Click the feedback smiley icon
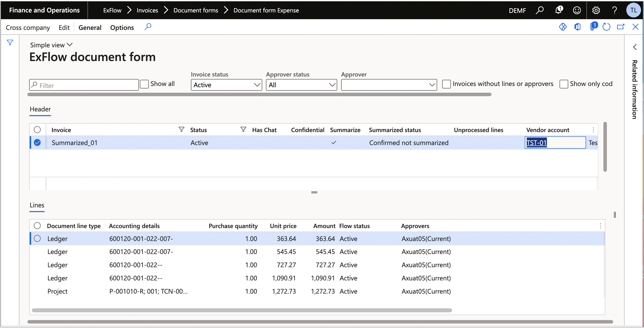Viewport: 644px width, 328px height. [577, 10]
